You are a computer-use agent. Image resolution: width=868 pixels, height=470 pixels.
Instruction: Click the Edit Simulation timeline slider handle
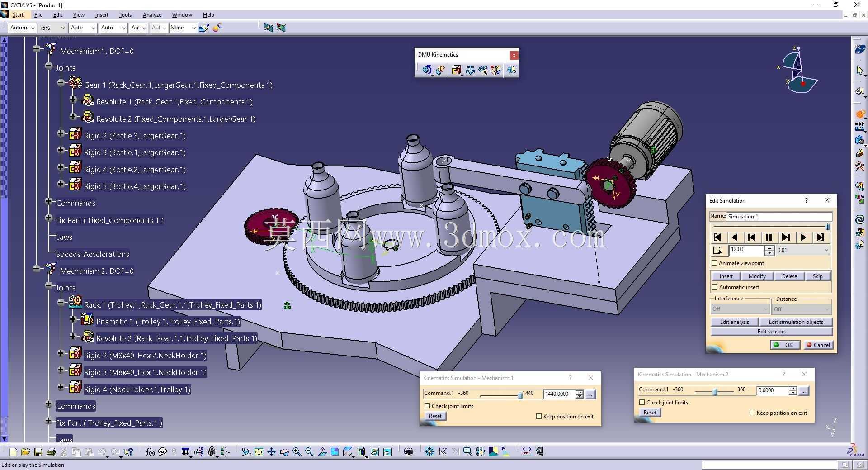[x=828, y=227]
